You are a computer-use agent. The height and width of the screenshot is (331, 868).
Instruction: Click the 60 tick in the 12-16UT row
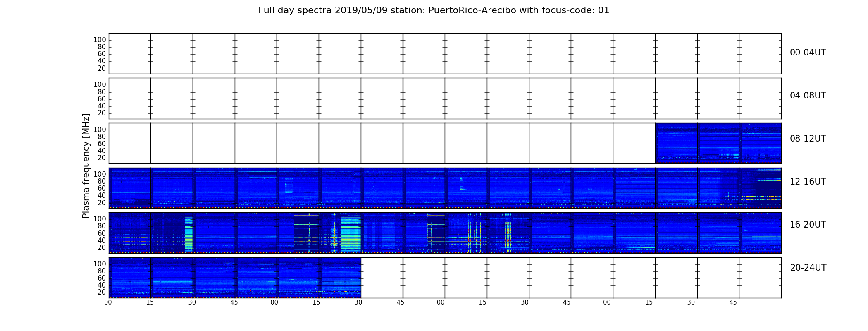[102, 189]
